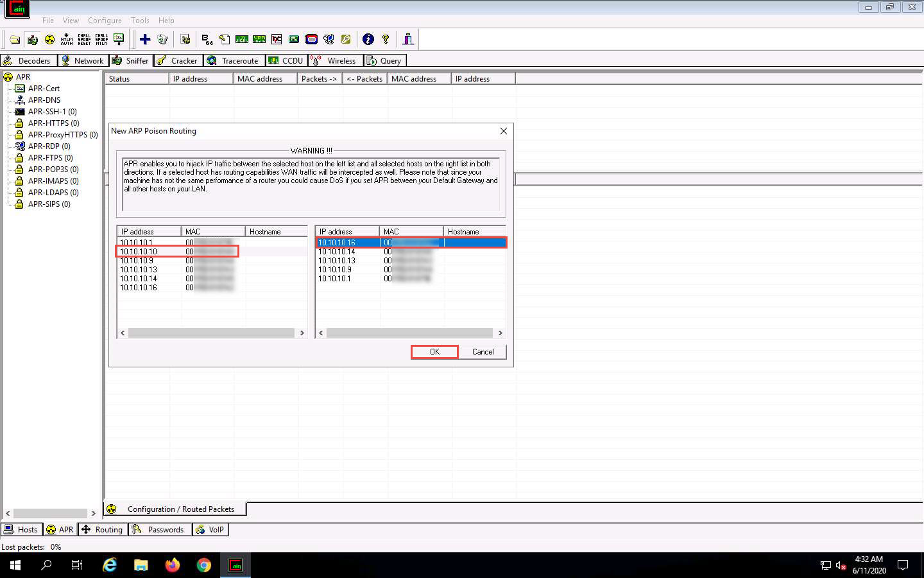This screenshot has width=924, height=578.
Task: Select APR-HTTPS (0) in the tree
Action: (53, 123)
